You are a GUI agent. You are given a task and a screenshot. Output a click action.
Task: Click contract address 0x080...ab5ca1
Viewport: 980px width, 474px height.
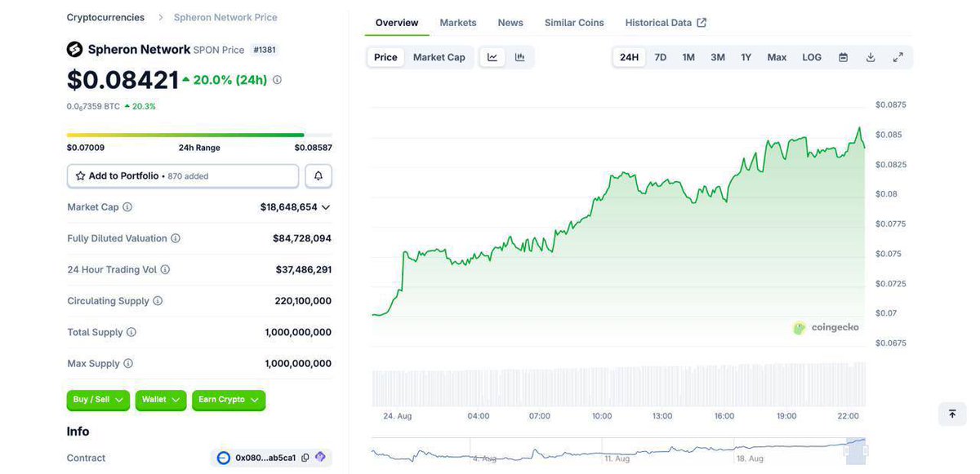point(265,458)
